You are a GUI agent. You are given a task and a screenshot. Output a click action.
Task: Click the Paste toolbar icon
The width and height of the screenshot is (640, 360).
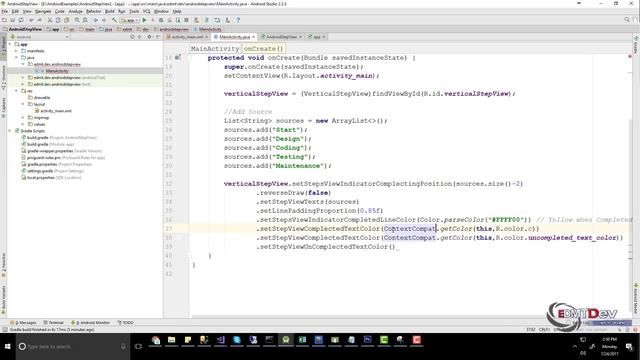[66, 20]
